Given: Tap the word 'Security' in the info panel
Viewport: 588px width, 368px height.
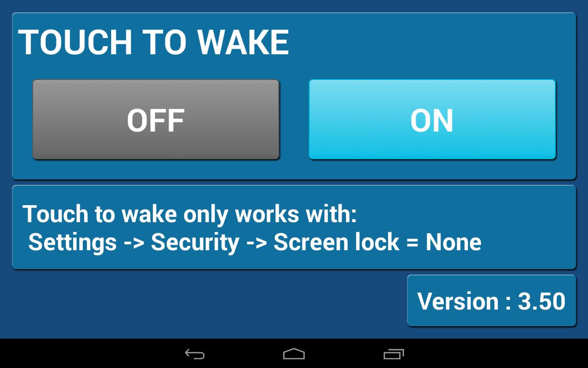Looking at the screenshot, I should 195,242.
